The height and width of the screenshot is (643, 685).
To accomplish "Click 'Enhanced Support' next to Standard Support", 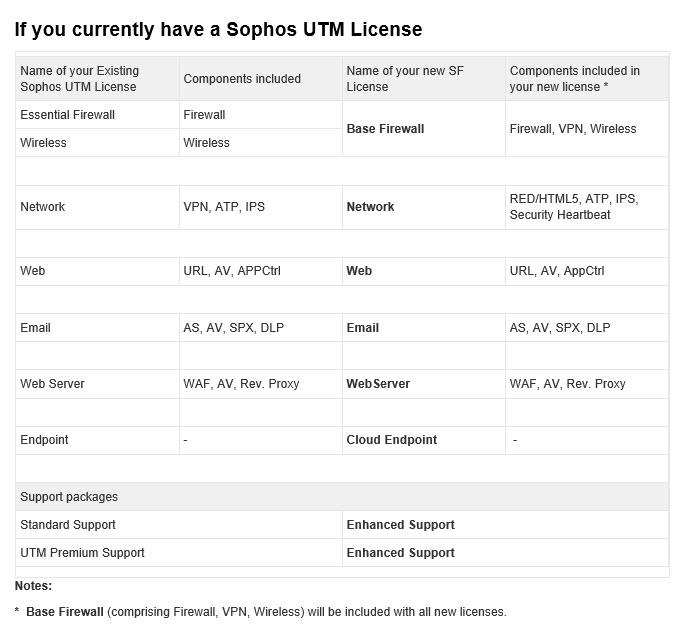I will [x=401, y=525].
